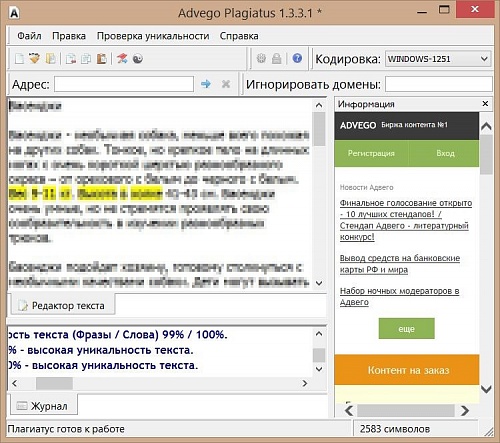Click the Cut icon in the toolbar
The width and height of the screenshot is (500, 443).
pyautogui.click(x=70, y=59)
